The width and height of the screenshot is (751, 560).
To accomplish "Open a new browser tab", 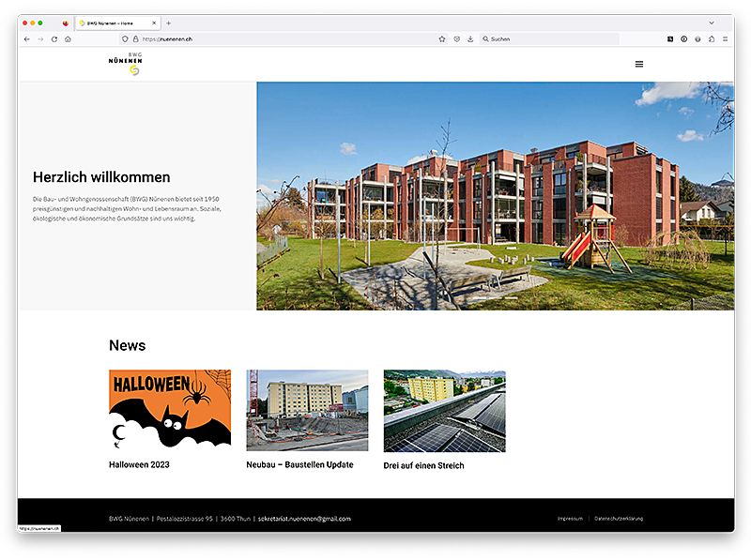I will coord(169,23).
